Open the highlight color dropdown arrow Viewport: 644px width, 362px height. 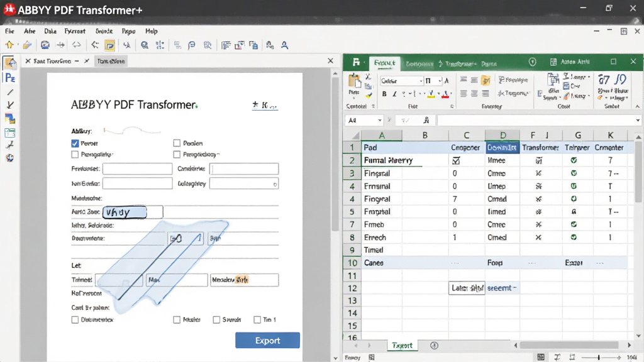[438, 94]
